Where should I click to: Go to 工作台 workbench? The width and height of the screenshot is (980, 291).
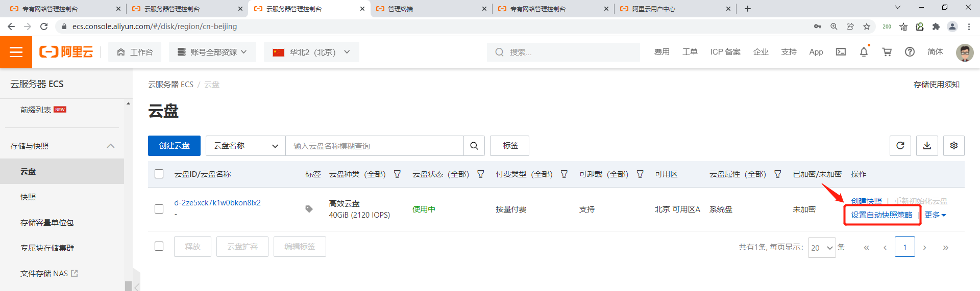(x=135, y=52)
